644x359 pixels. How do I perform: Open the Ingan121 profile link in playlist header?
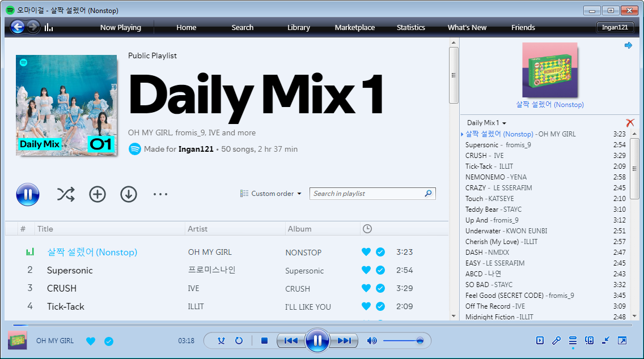pyautogui.click(x=196, y=149)
